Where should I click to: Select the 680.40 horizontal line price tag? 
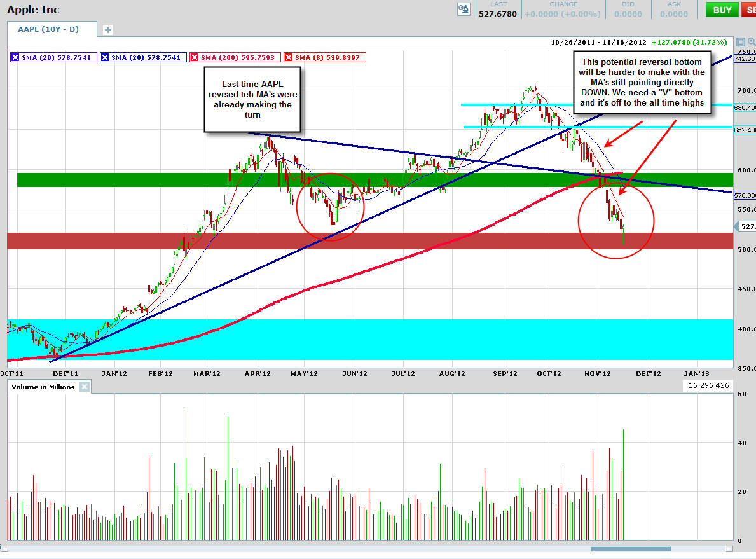coord(745,107)
